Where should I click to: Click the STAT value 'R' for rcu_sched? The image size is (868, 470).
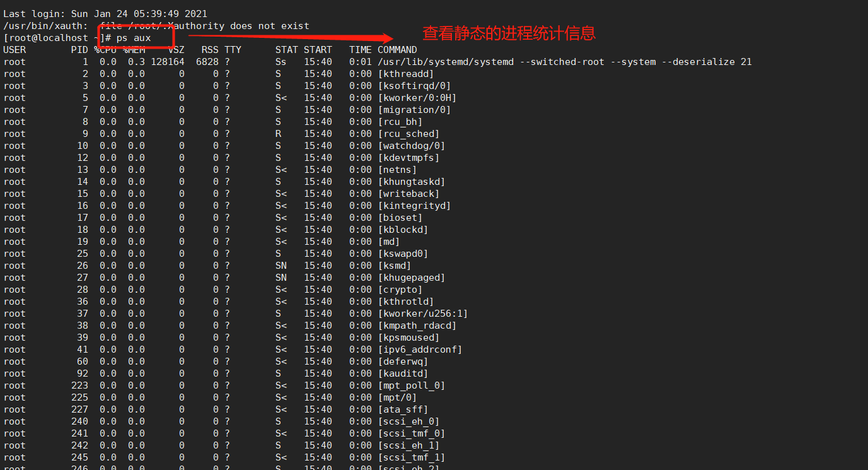tap(279, 134)
